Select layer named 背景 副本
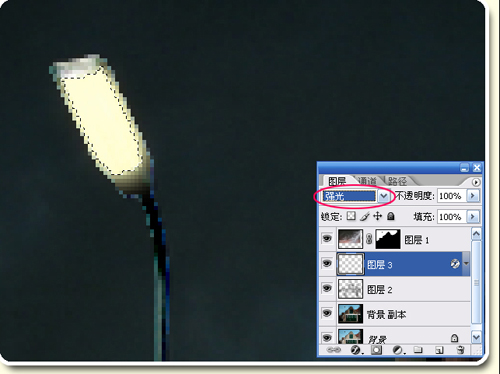Image resolution: width=500 pixels, height=374 pixels. (x=387, y=314)
